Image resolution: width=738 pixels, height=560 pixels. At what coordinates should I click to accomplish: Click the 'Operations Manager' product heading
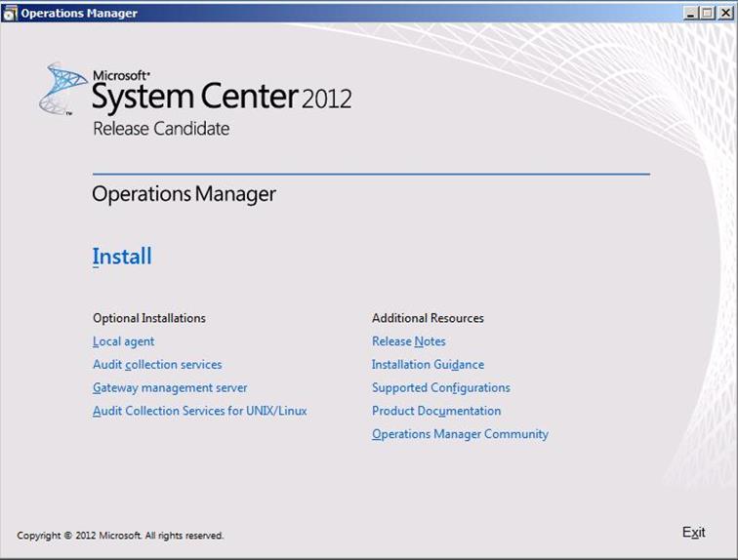[184, 195]
